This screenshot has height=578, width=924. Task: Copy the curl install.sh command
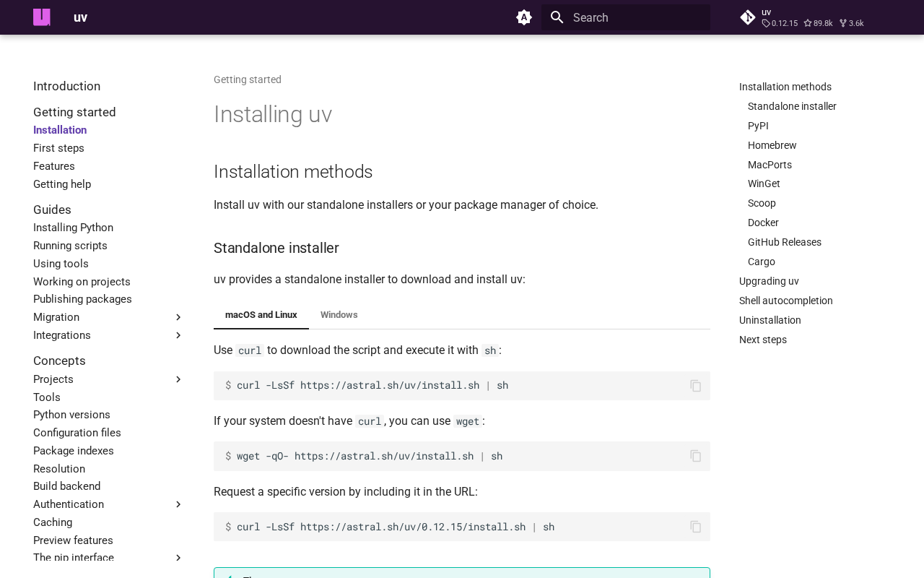pos(696,386)
